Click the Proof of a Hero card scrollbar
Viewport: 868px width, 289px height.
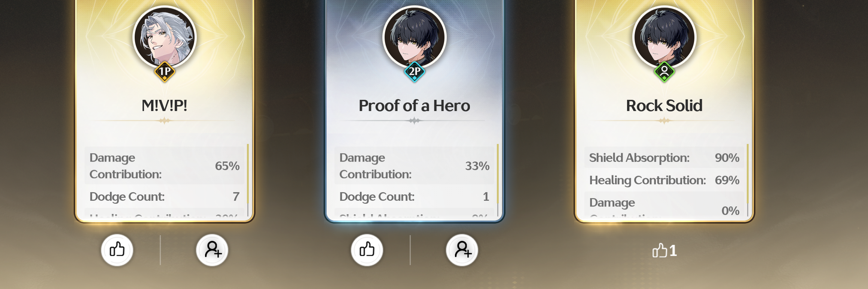click(498, 180)
